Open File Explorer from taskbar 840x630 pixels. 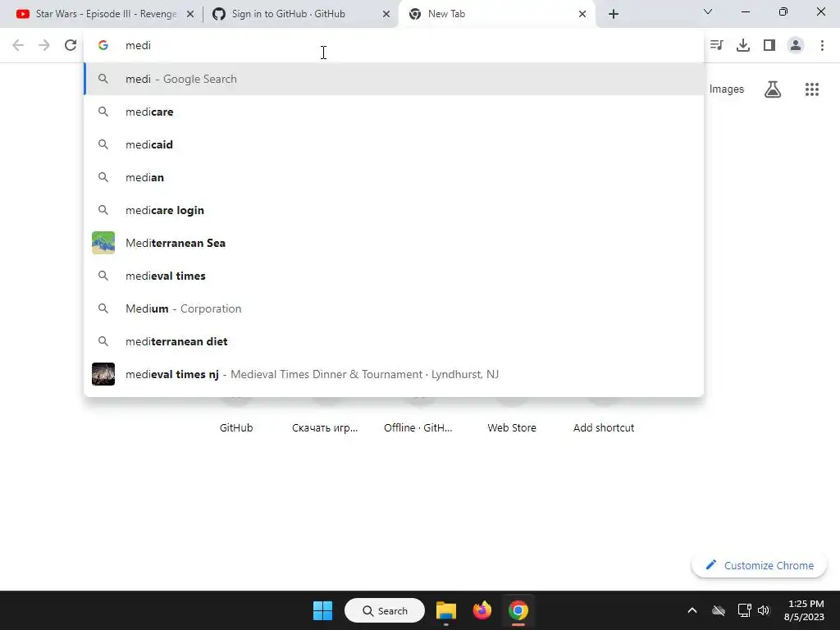coord(445,610)
